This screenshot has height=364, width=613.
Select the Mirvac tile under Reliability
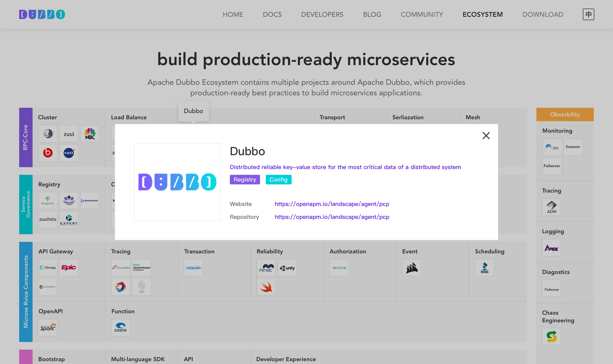click(x=266, y=267)
